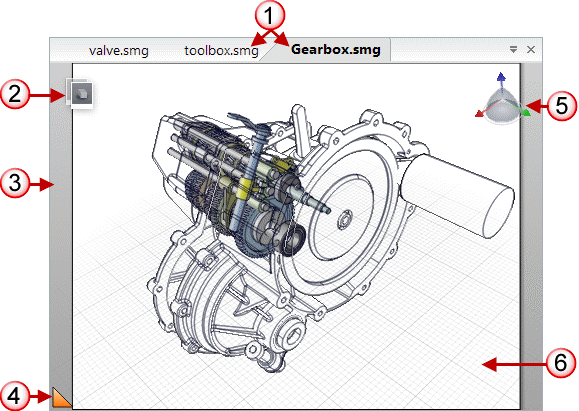
Task: Select the Gearbox.smg tab
Action: pos(336,49)
